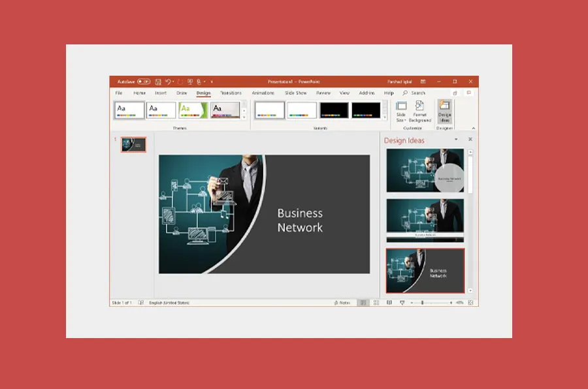Click the Save icon in Quick Access toolbar
588x389 pixels.
pyautogui.click(x=157, y=82)
